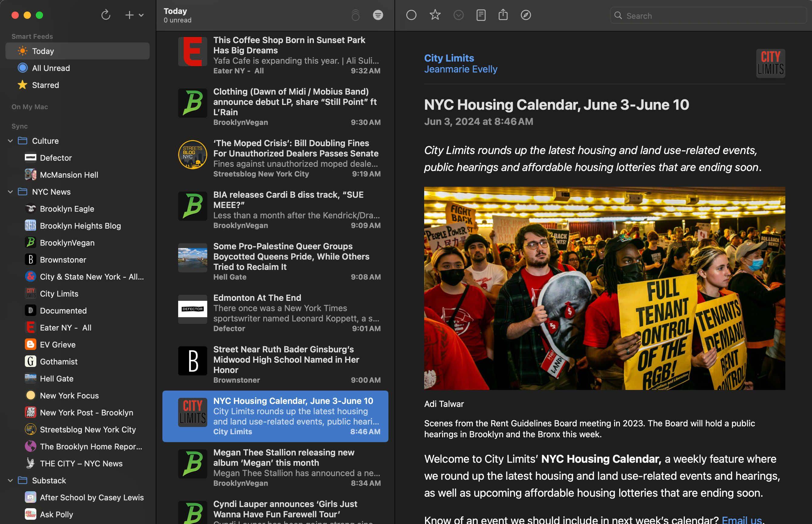Refresh all feeds with the reload icon
Screen dimensions: 812x524
point(106,15)
